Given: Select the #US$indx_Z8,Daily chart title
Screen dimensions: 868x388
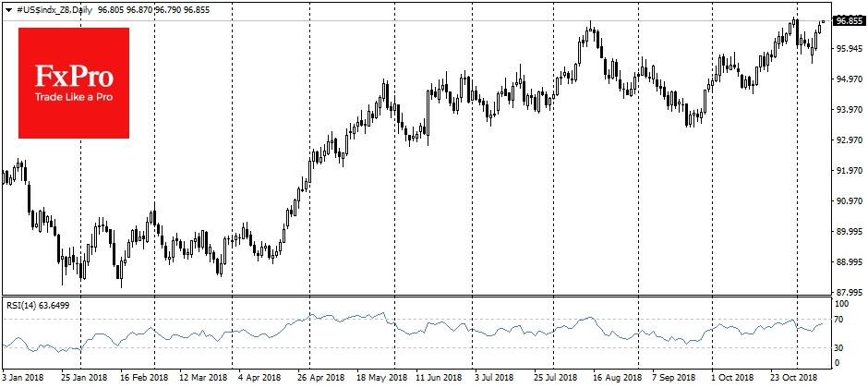Looking at the screenshot, I should tap(54, 9).
